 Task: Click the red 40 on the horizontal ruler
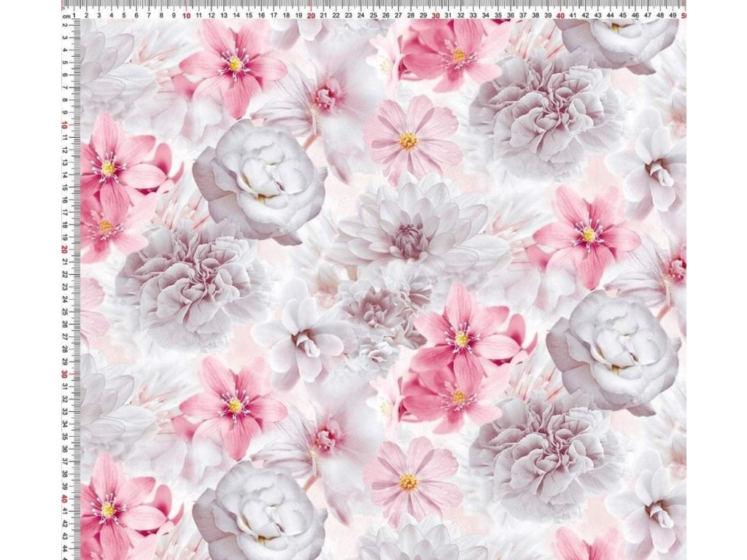coord(560,16)
